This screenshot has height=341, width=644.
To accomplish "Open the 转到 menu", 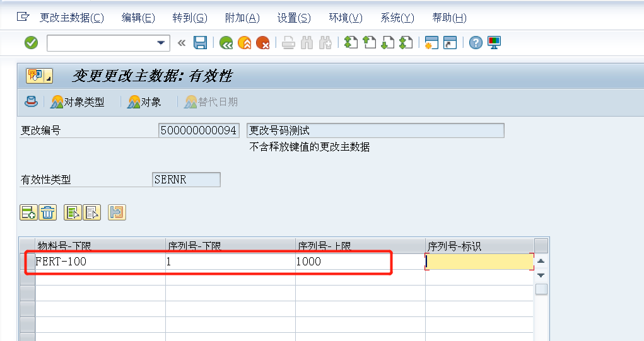I will (x=190, y=18).
